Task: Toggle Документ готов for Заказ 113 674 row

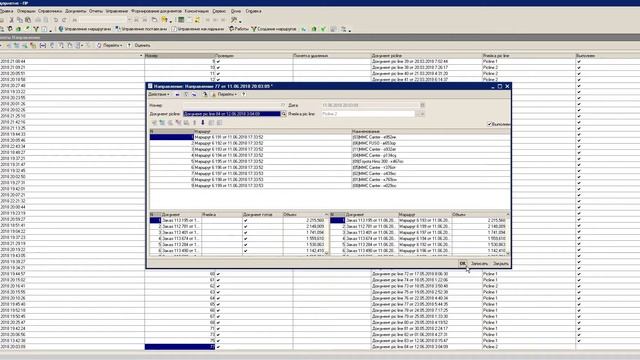Action: [x=245, y=239]
